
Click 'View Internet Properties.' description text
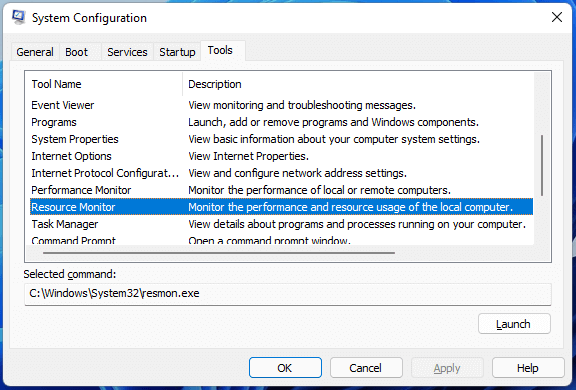[x=248, y=156]
